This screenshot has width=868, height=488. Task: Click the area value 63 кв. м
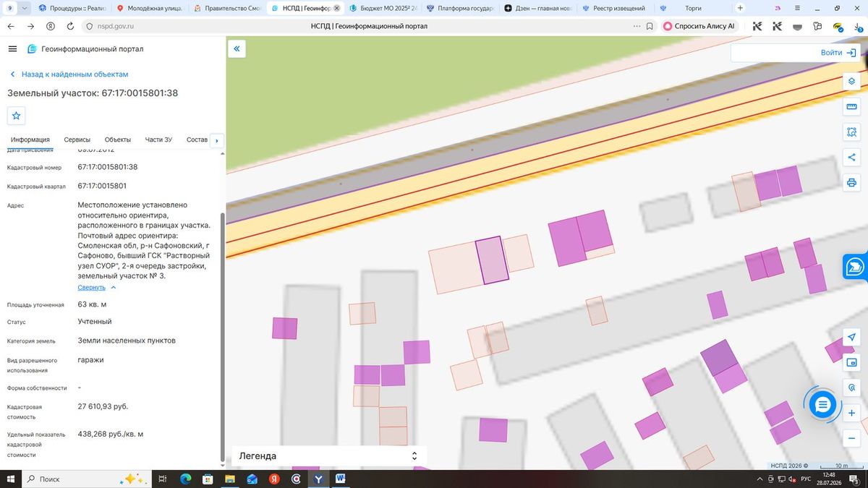click(x=92, y=304)
